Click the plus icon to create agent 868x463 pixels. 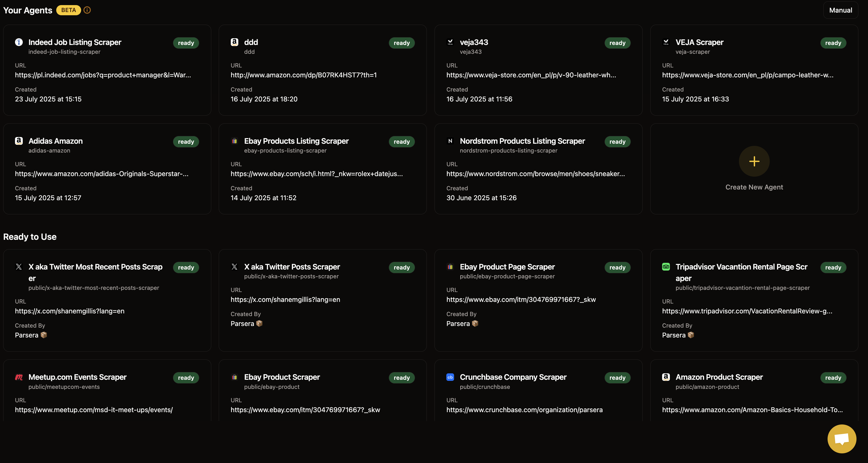pyautogui.click(x=754, y=161)
